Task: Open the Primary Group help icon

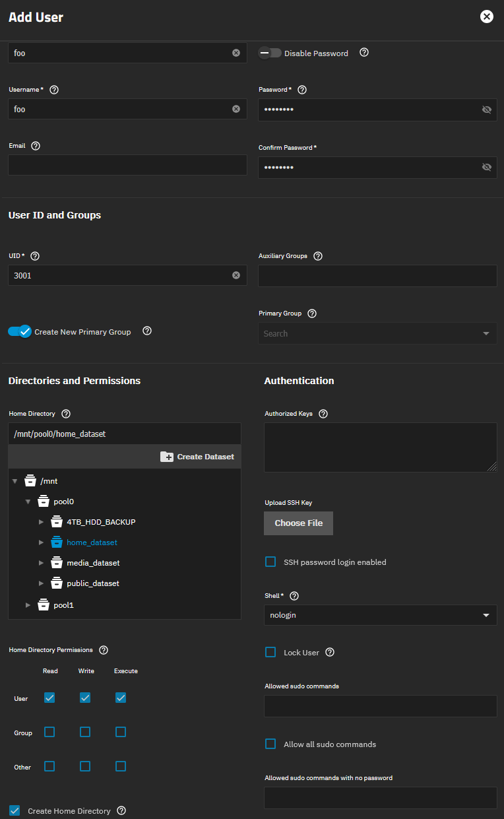Action: (312, 313)
